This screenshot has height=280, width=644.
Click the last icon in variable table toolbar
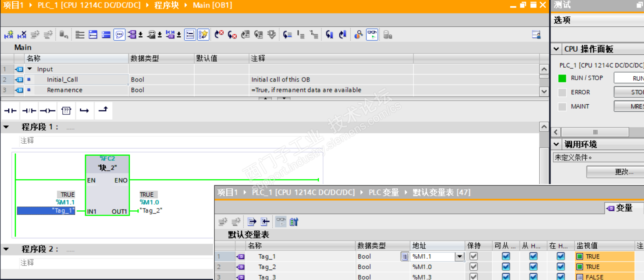294,222
